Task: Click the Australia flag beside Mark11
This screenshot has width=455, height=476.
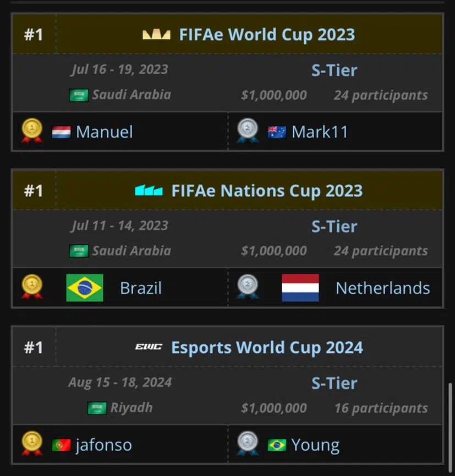Action: (x=277, y=133)
